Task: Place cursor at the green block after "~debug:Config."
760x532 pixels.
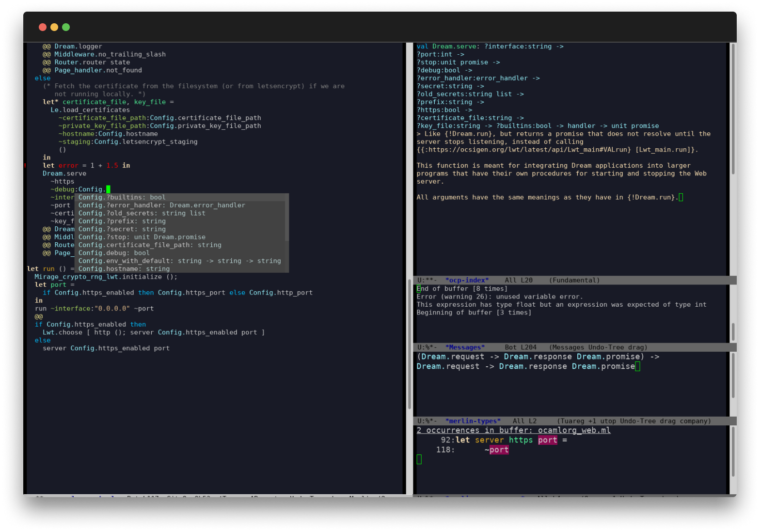Action: 108,189
